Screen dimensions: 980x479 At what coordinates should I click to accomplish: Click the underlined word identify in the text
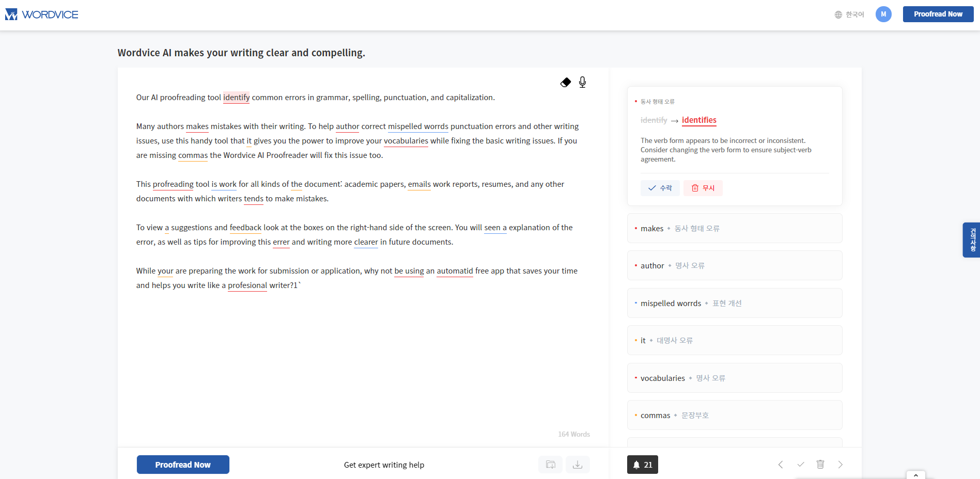coord(236,98)
